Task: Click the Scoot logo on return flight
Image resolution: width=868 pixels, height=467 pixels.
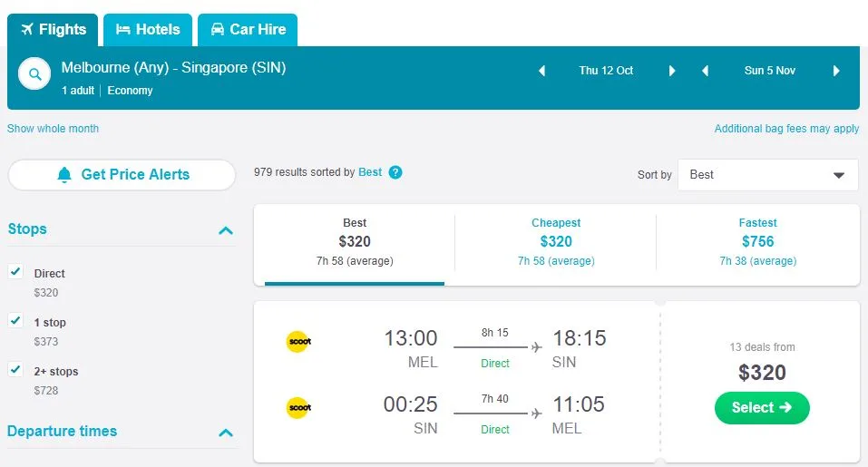Action: click(x=298, y=408)
